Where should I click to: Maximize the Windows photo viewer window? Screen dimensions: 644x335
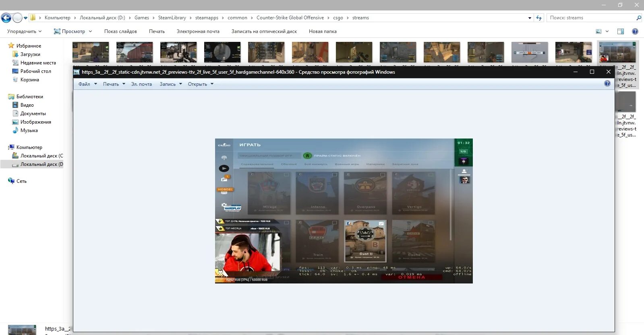click(592, 72)
